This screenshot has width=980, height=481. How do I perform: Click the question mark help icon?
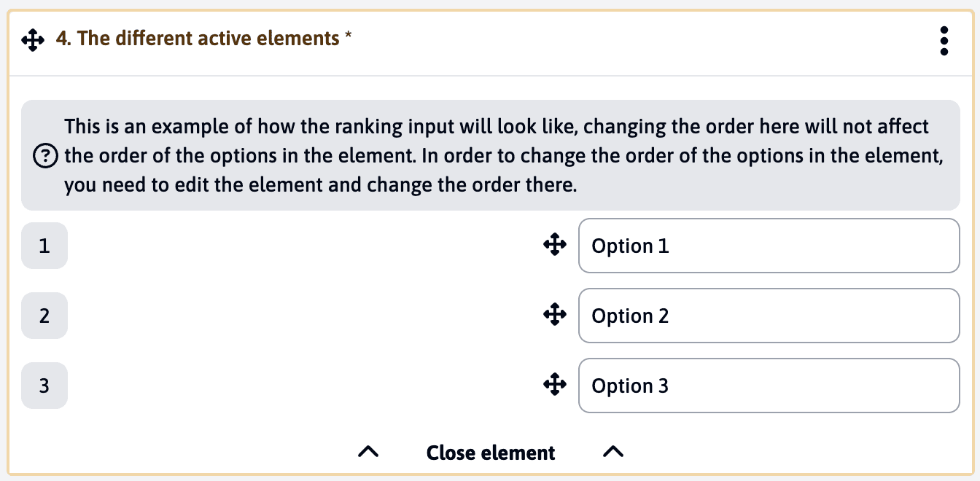(45, 155)
